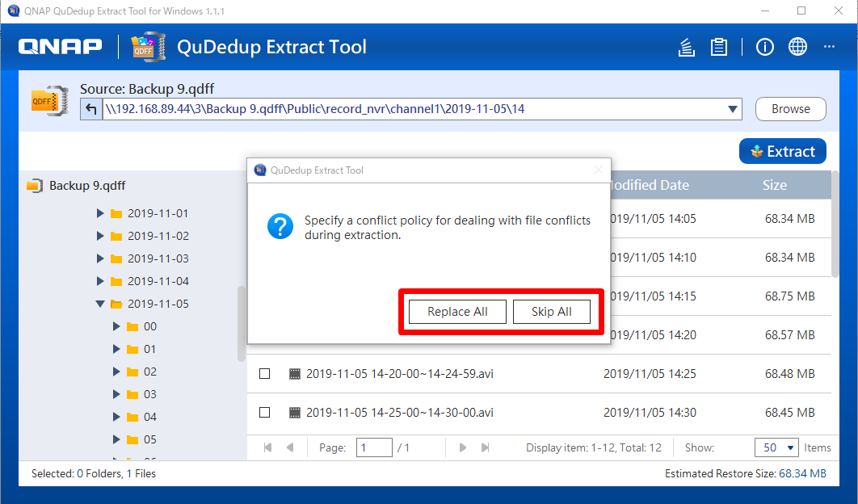This screenshot has width=858, height=504.
Task: Select the 02 folder icon
Action: point(132,372)
